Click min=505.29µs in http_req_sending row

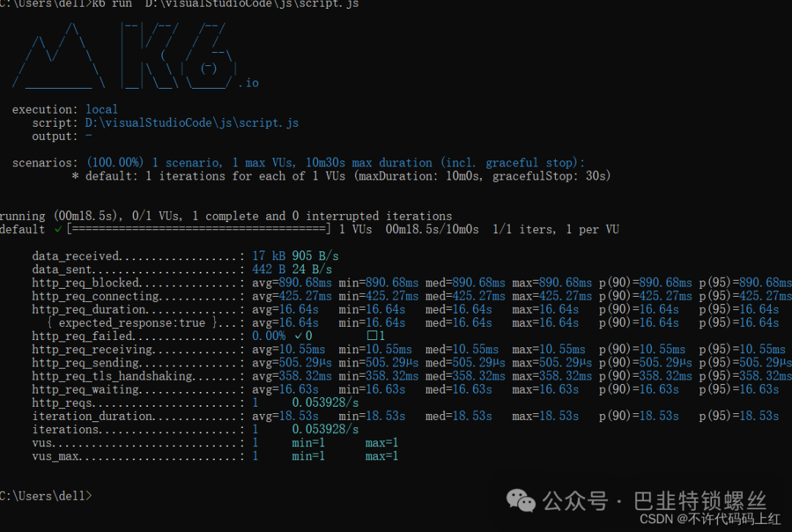coord(378,363)
